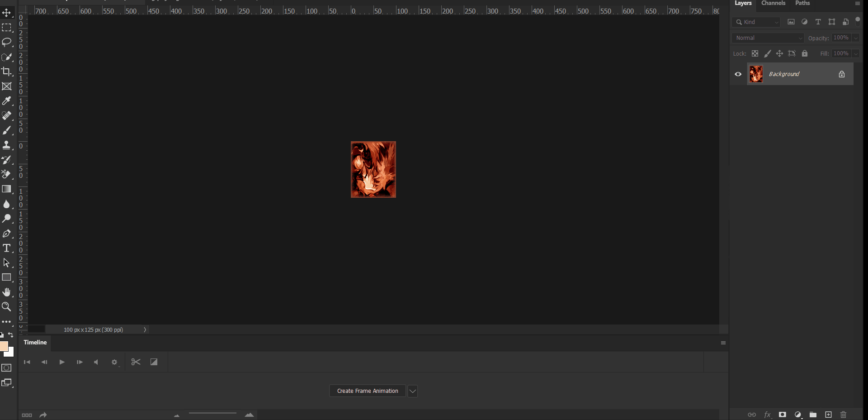The width and height of the screenshot is (868, 420).
Task: Select the Move tool
Action: (6, 13)
